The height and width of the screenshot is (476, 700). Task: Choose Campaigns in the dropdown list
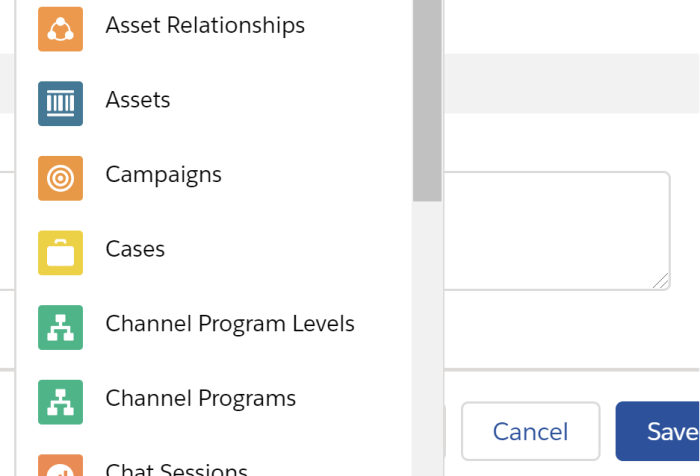click(x=163, y=174)
